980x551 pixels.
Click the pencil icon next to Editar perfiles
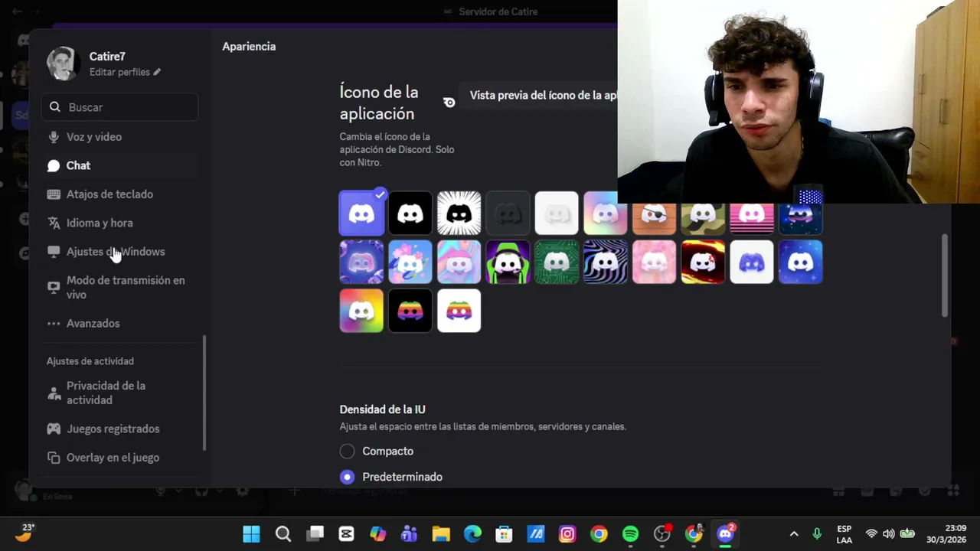pyautogui.click(x=157, y=72)
